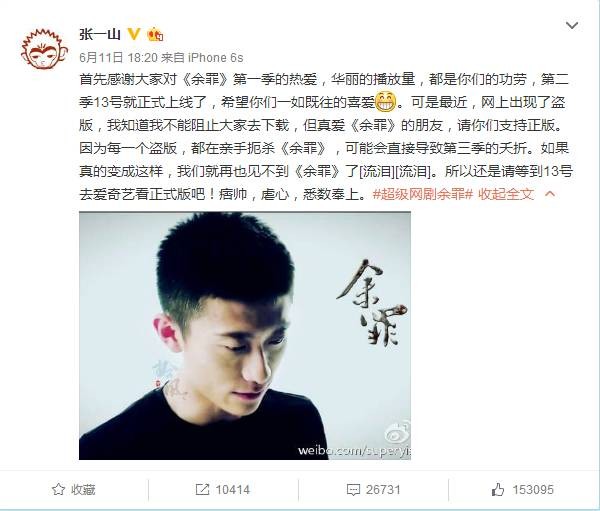Image resolution: width=600 pixels, height=511 pixels.
Task: Click the repost share icon
Action: click(202, 489)
